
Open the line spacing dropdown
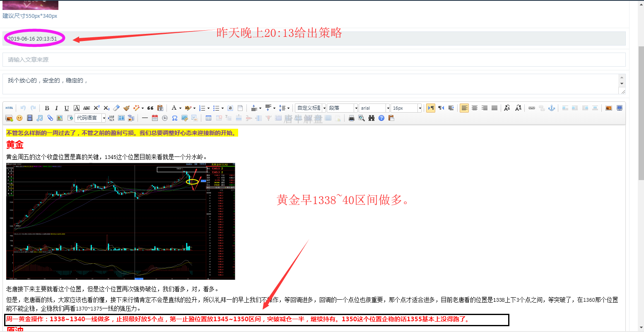click(x=288, y=108)
